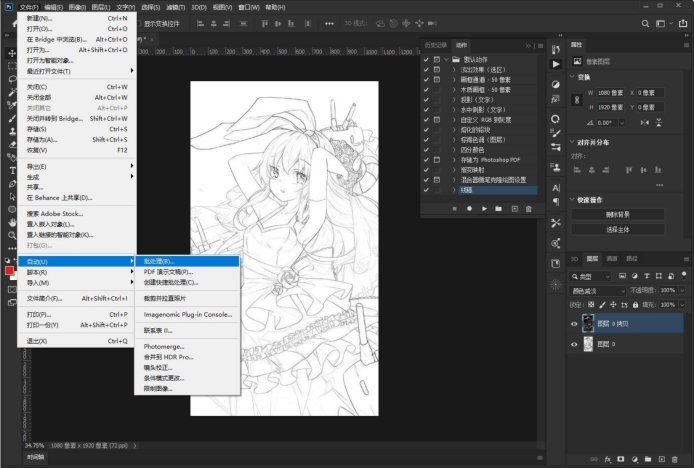
Task: Select the Clone Stamp tool
Action: (12, 131)
